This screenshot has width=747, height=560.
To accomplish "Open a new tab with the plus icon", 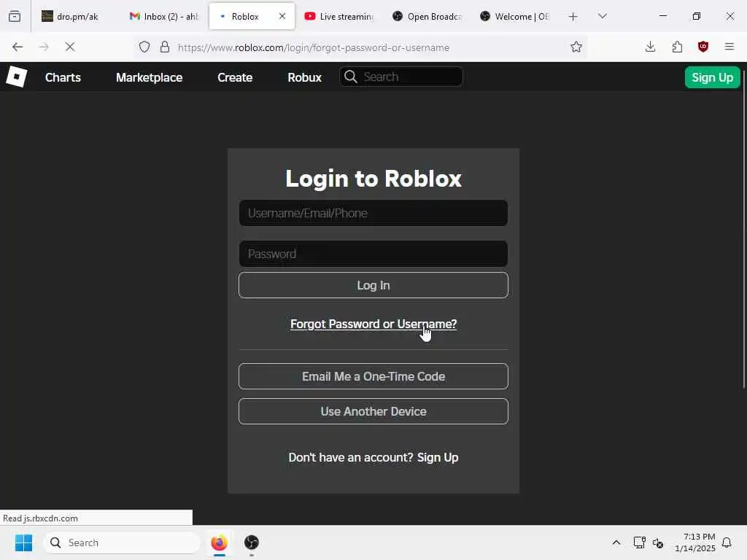I will [573, 17].
